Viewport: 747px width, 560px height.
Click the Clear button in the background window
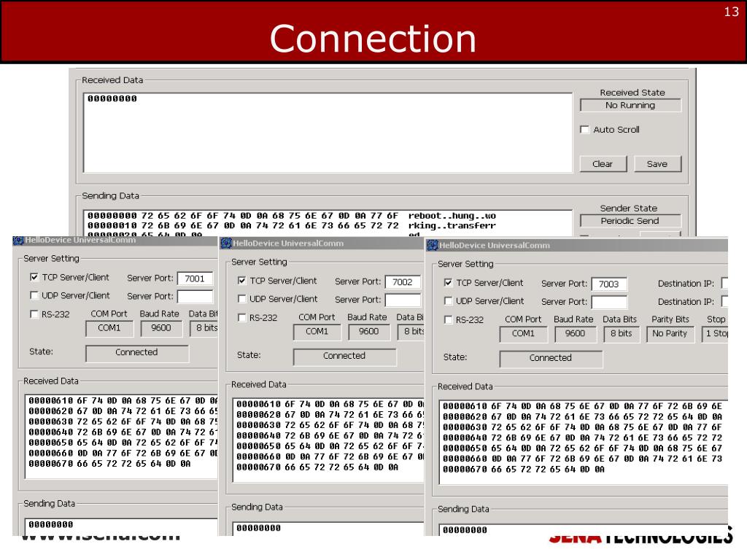coord(603,164)
